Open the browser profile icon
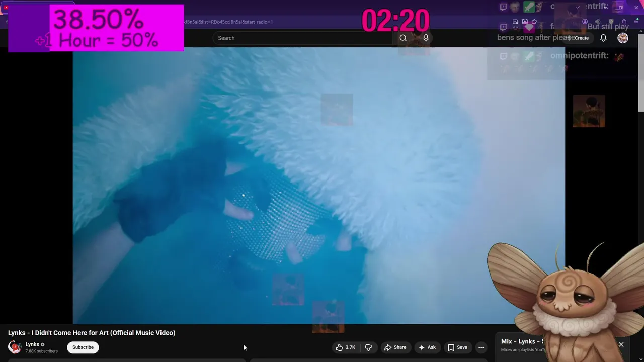This screenshot has width=644, height=362. [585, 22]
